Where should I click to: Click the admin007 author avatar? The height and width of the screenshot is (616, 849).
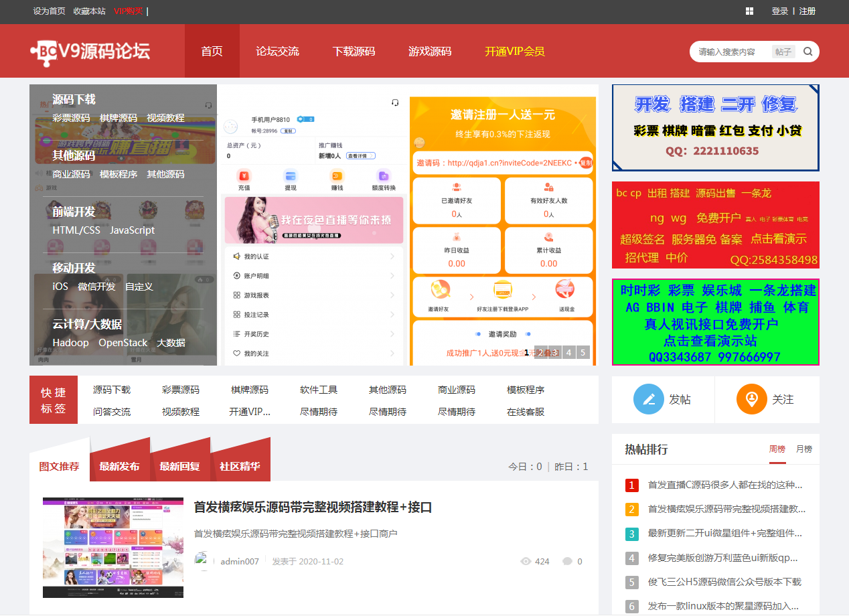(x=204, y=561)
